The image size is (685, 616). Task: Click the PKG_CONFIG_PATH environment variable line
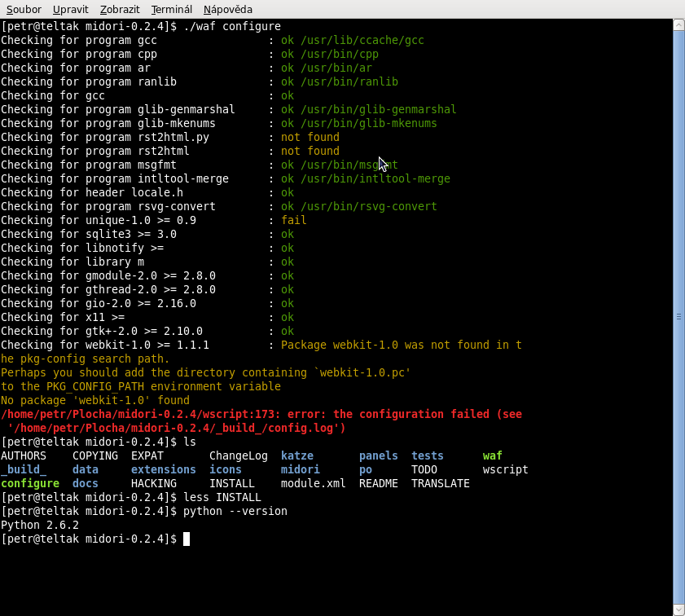[141, 387]
